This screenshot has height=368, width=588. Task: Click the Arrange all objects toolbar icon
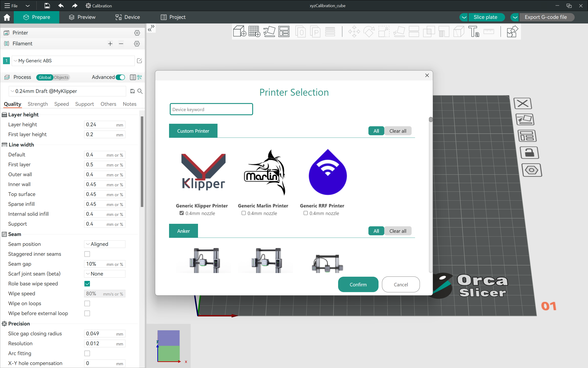(x=284, y=32)
